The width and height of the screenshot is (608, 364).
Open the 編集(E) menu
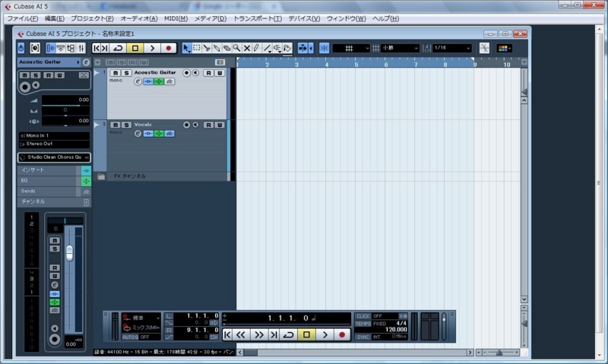pyautogui.click(x=54, y=18)
